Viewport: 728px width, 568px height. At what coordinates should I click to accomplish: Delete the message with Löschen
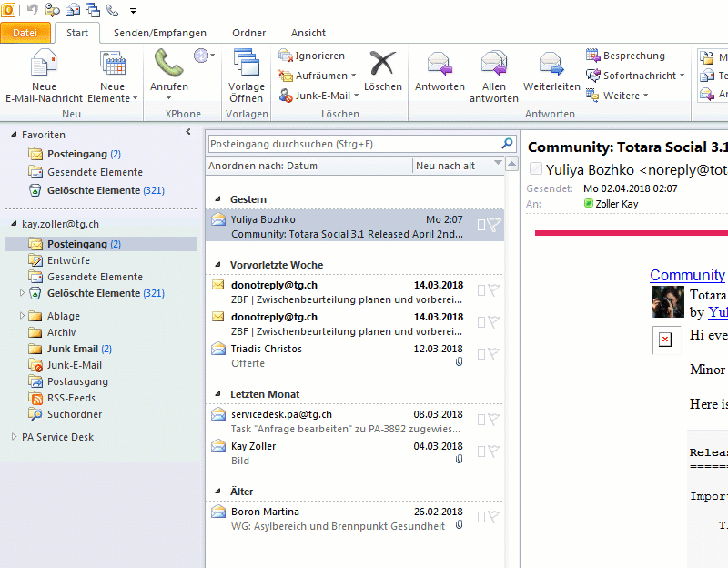click(382, 71)
